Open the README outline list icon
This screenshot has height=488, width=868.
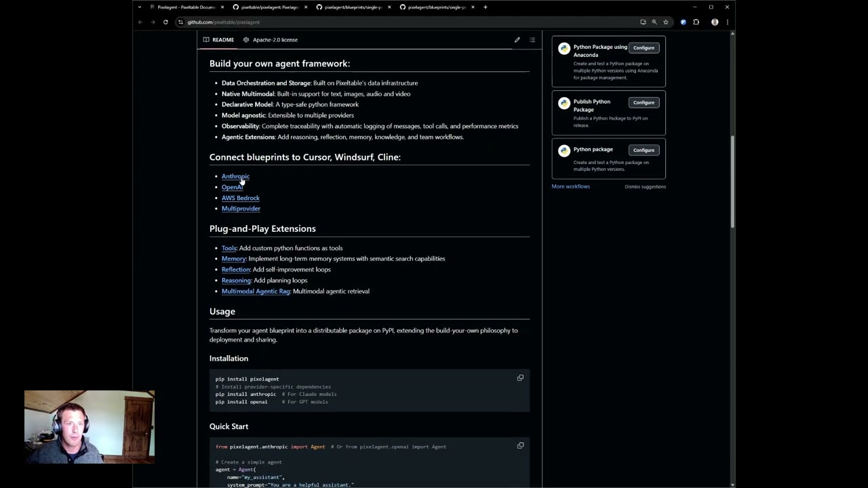click(532, 40)
